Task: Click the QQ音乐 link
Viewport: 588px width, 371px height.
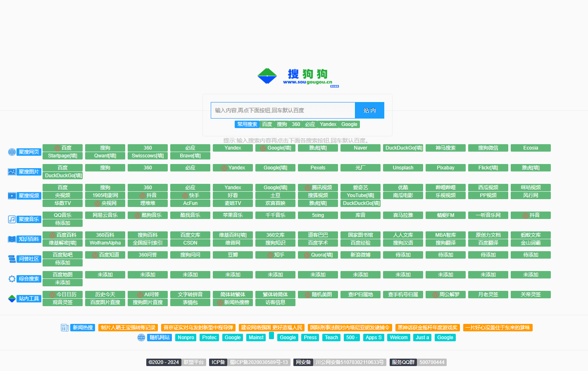Action: [62, 215]
